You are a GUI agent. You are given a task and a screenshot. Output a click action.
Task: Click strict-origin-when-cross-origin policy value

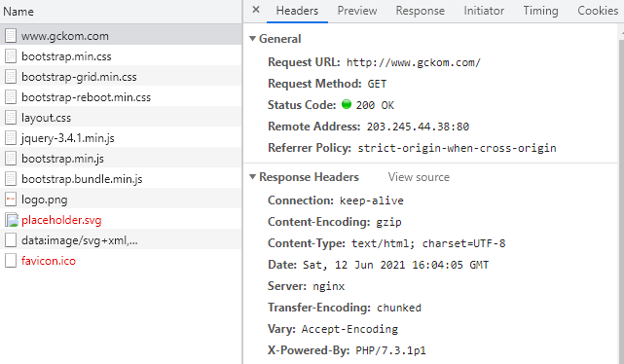pos(457,148)
